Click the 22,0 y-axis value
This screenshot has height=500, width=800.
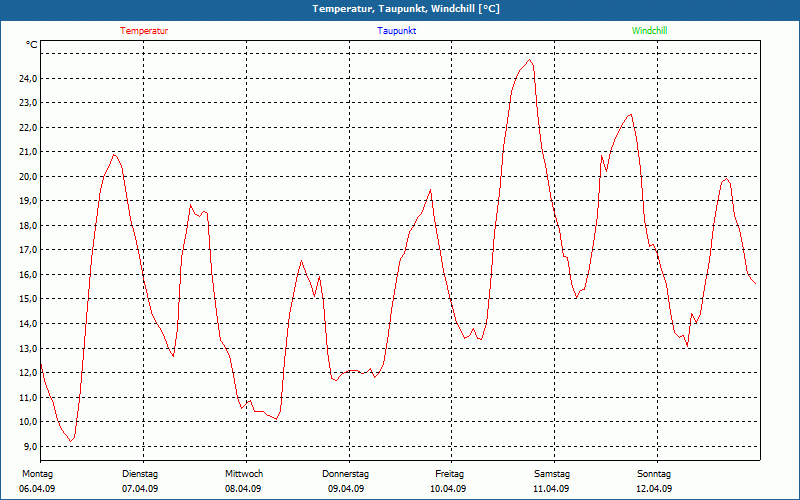pos(29,127)
